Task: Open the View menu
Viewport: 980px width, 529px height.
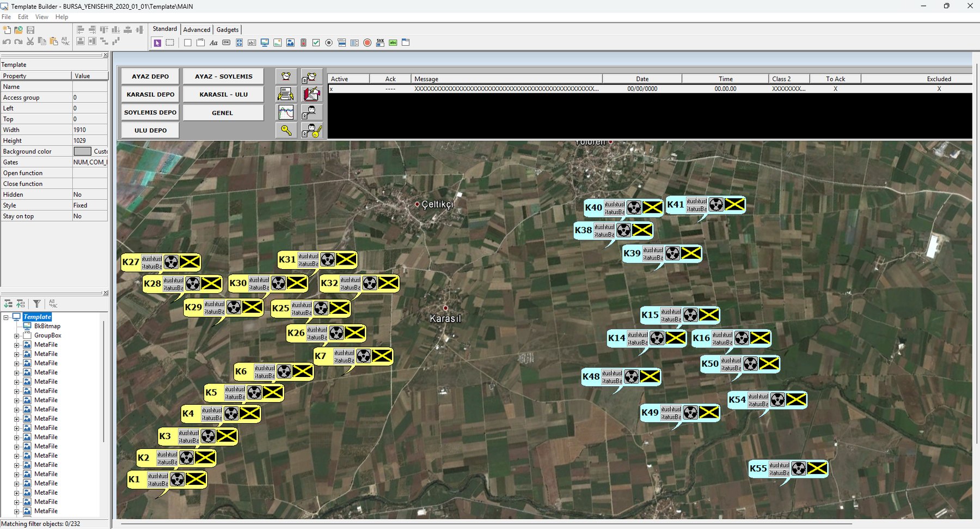Action: pos(41,17)
